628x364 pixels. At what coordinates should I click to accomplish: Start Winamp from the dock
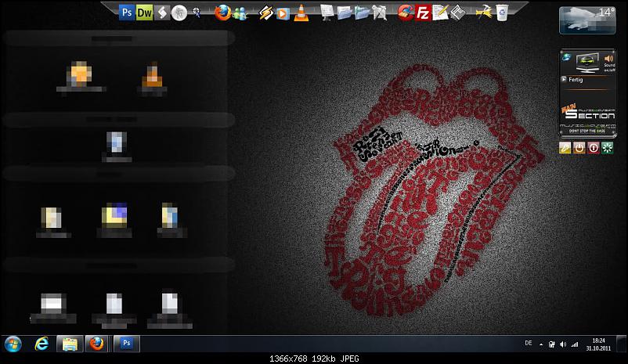tap(265, 13)
